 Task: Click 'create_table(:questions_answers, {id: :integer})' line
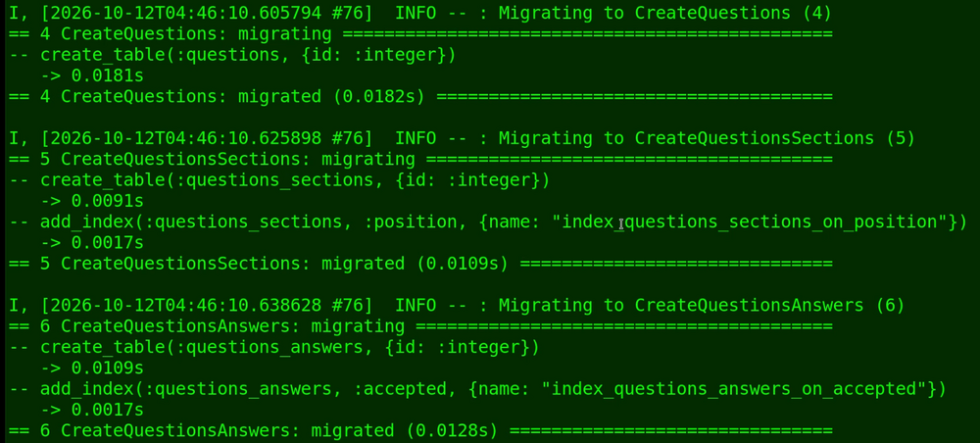[x=274, y=347]
